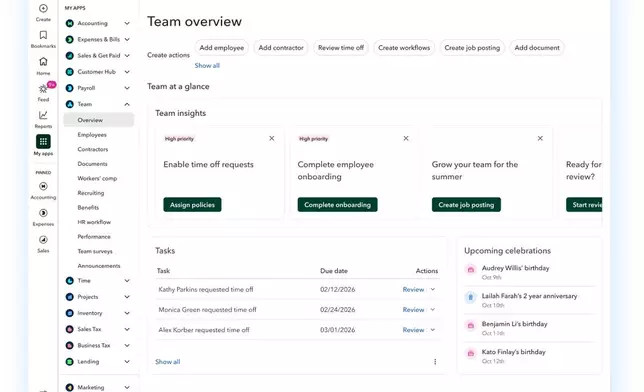Click the Expenses & Bills app icon
The image size is (644, 392).
pos(70,39)
